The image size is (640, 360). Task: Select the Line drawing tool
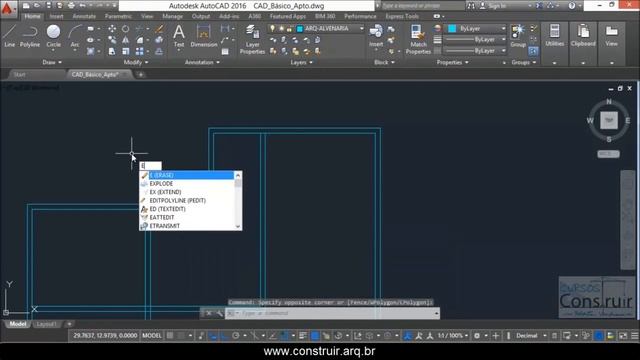point(9,36)
